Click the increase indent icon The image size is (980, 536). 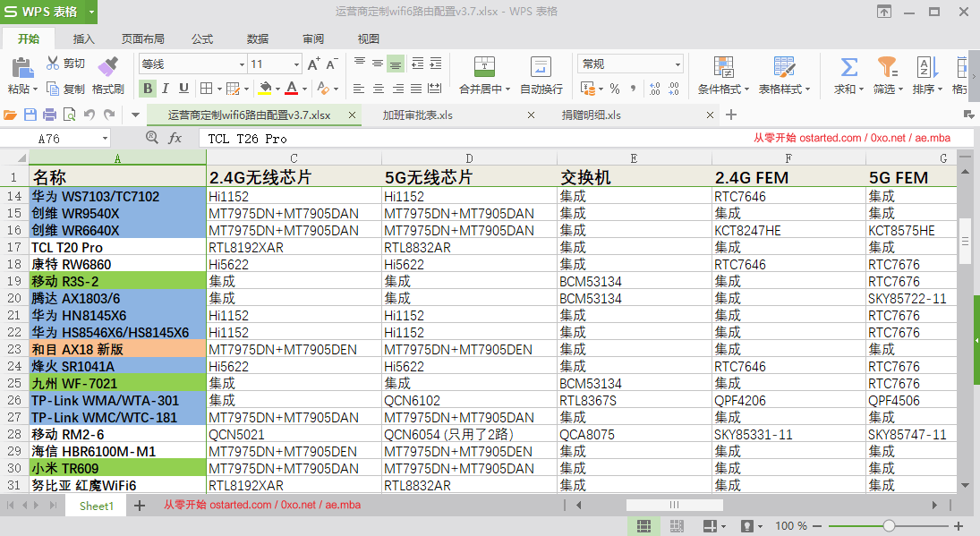point(436,64)
